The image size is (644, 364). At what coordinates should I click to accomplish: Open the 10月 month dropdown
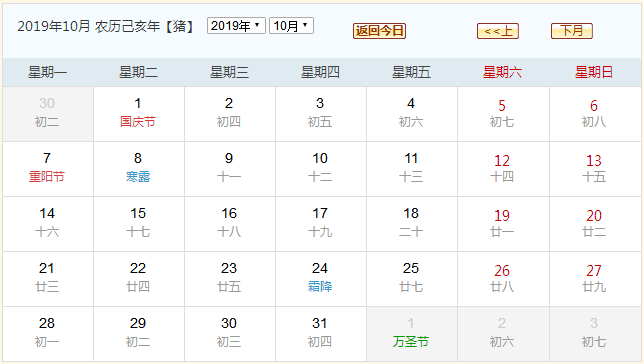pos(291,26)
